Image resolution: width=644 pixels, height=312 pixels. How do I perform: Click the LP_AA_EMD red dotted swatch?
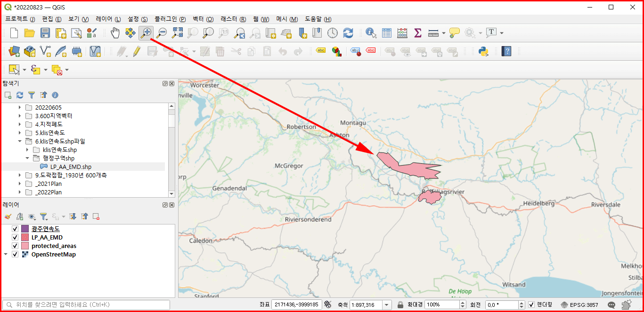(25, 237)
